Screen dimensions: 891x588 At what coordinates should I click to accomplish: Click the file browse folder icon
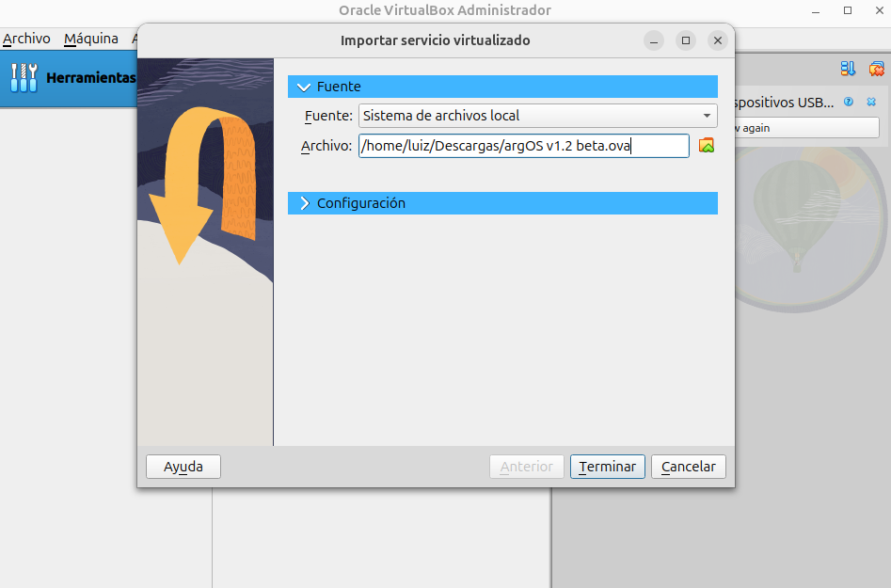[707, 145]
